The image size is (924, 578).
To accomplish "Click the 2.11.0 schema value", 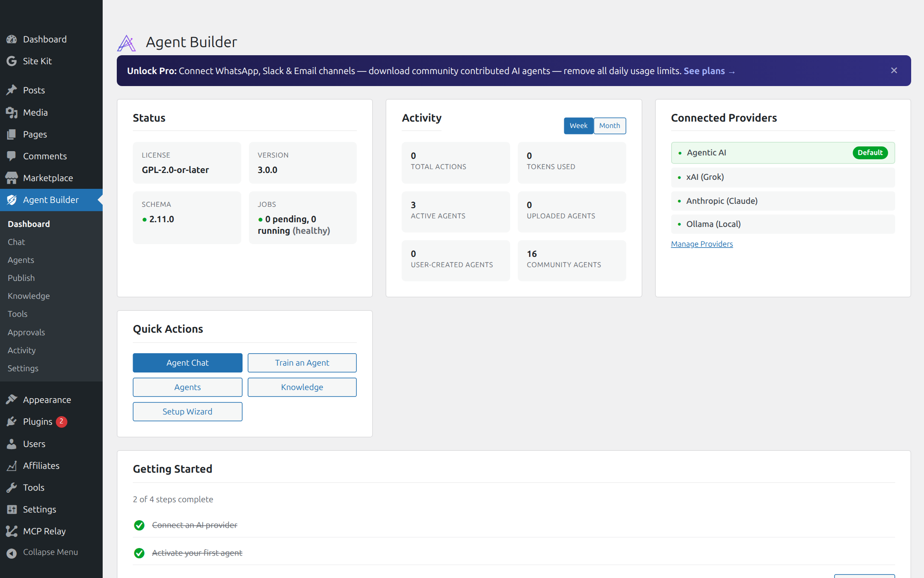I will [162, 219].
